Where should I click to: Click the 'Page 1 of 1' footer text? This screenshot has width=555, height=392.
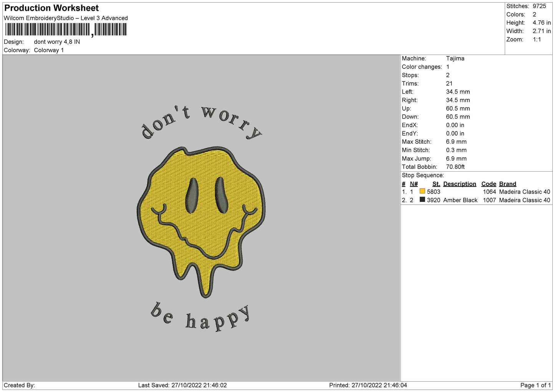(x=535, y=385)
